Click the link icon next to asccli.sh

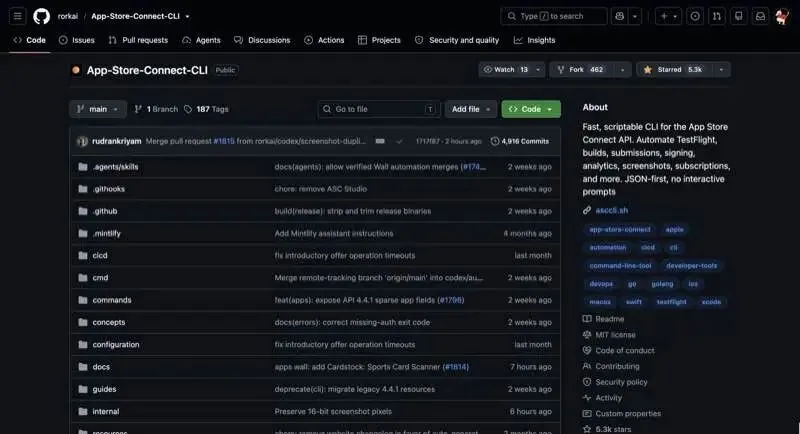587,210
